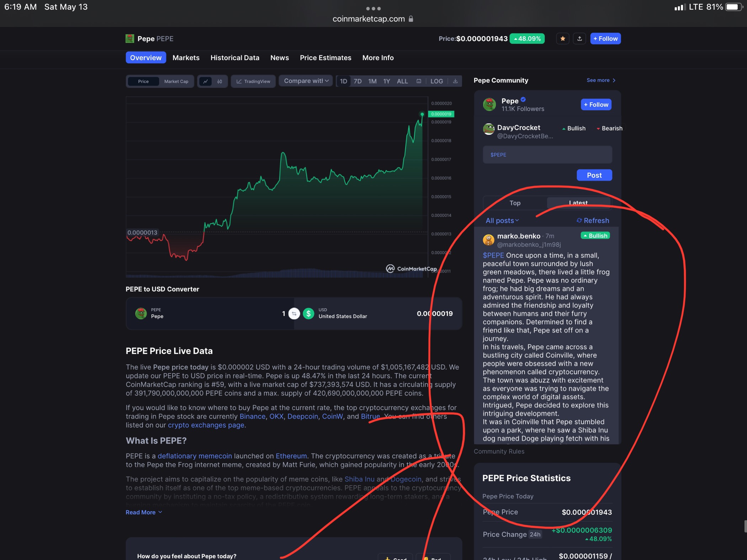Image resolution: width=747 pixels, height=560 pixels.
Task: Open the Overview tab
Action: tap(146, 58)
